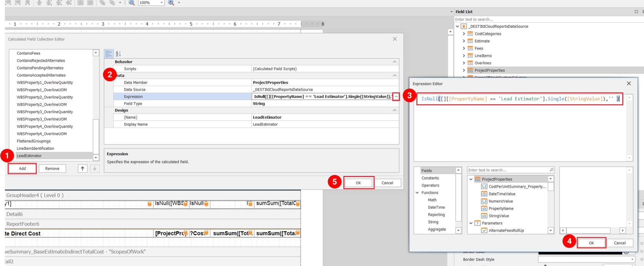Select ContainsRejectedAlternates calculated field
This screenshot has width=644, height=266.
(41, 61)
